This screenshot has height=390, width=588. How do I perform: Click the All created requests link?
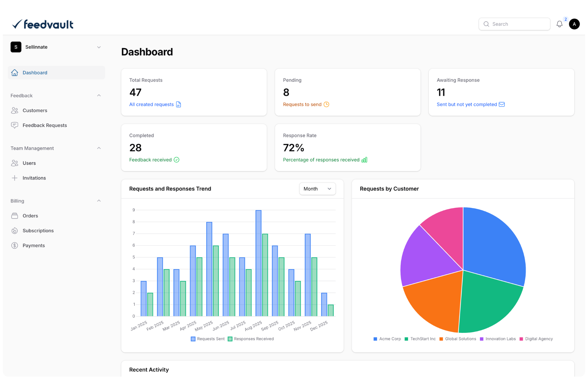(x=151, y=104)
